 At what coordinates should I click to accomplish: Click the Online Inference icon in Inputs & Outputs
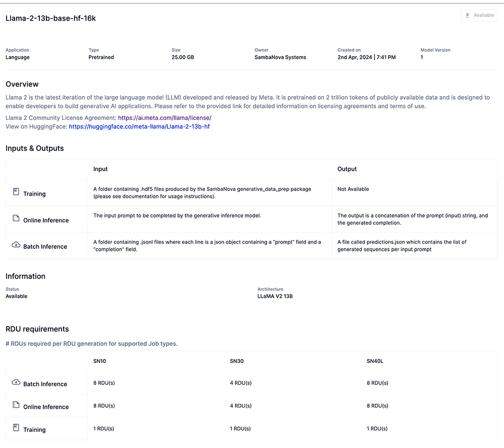pos(16,219)
